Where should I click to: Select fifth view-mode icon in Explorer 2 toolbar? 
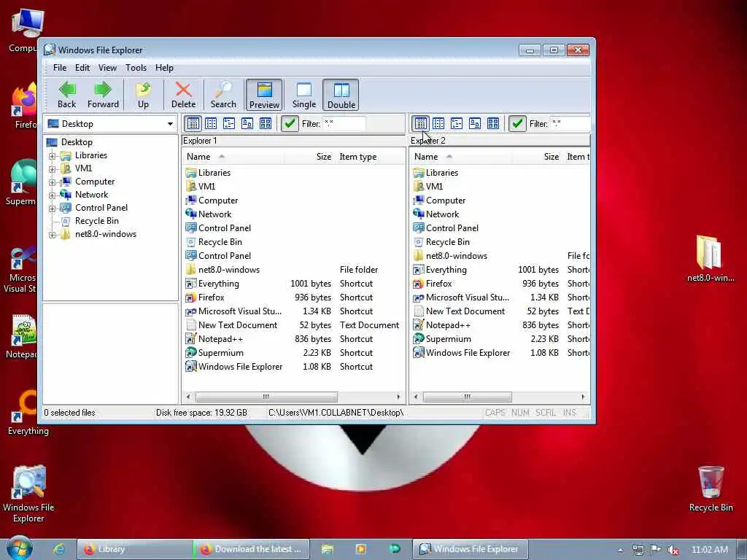[493, 124]
